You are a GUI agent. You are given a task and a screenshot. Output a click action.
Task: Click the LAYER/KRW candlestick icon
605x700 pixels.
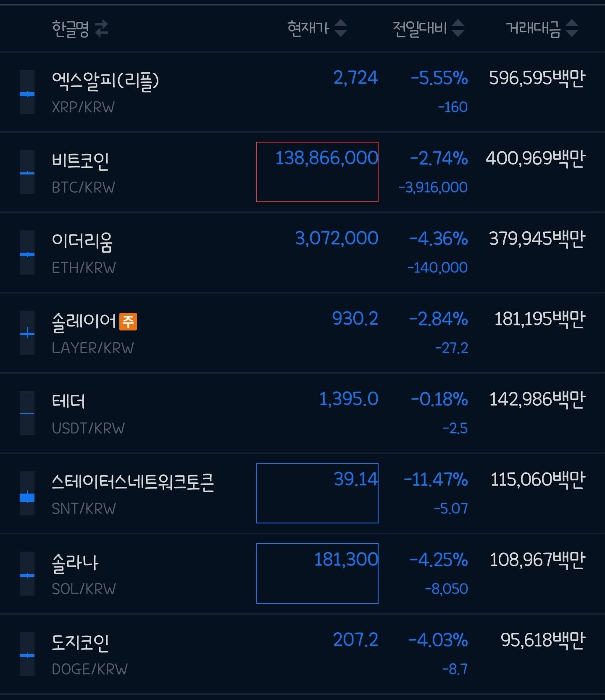tap(27, 333)
